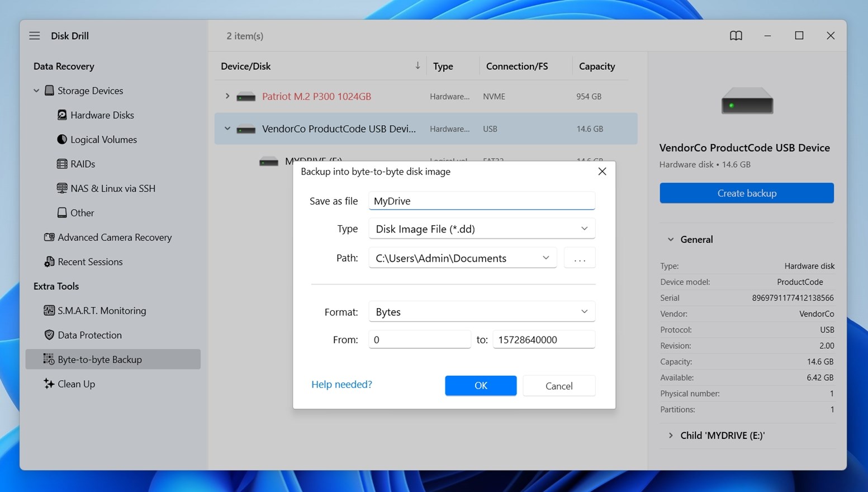The image size is (868, 492).
Task: Click the Other device icon
Action: (62, 212)
